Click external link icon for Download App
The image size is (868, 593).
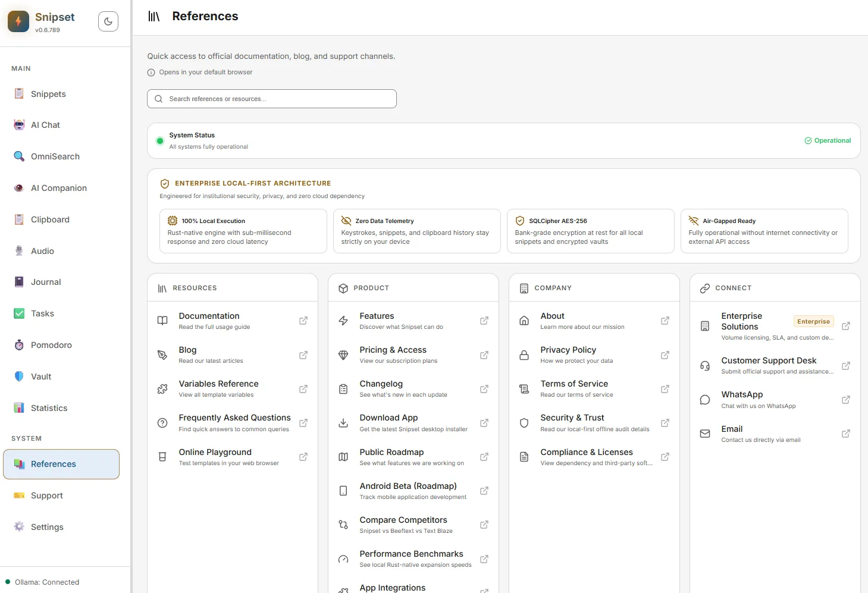pos(484,423)
